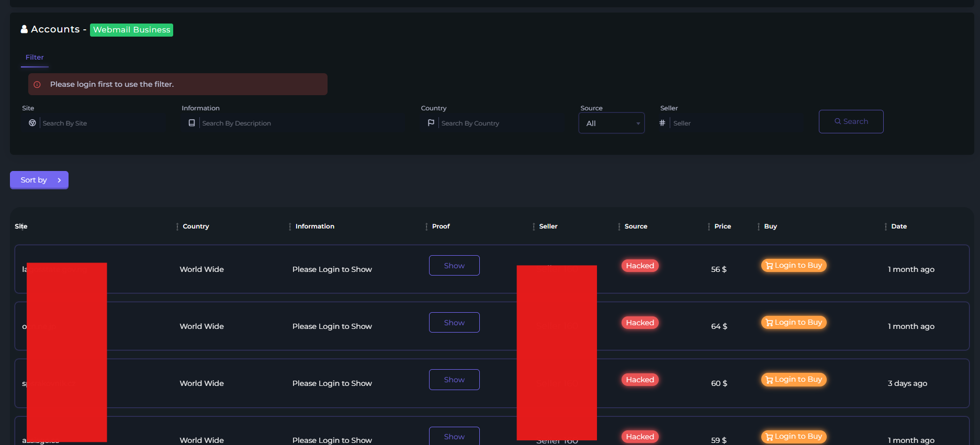Switch to the Filter tab
980x445 pixels.
click(35, 58)
